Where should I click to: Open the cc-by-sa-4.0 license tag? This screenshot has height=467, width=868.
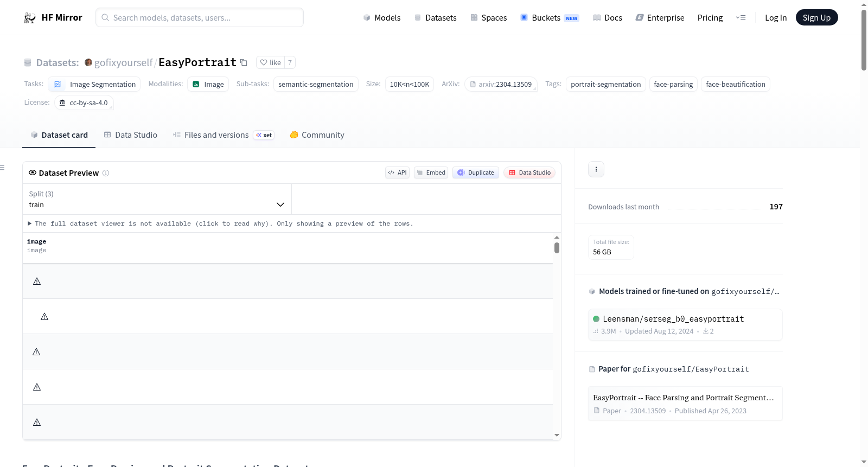tap(84, 103)
